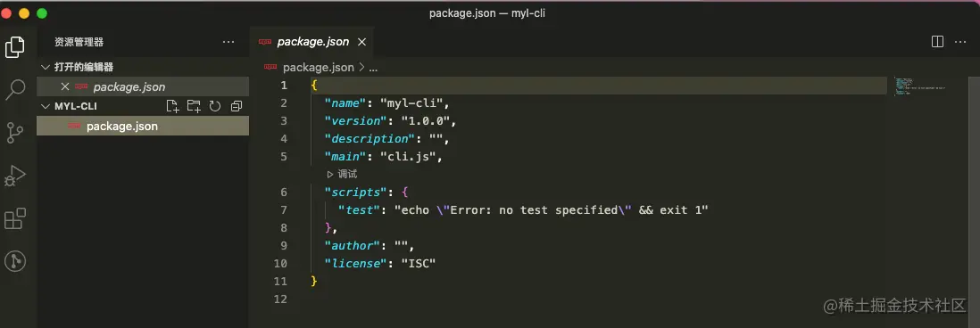Screen dimensions: 980x328
Task: Click New File icon in MYL-CLI header
Action: 172,106
